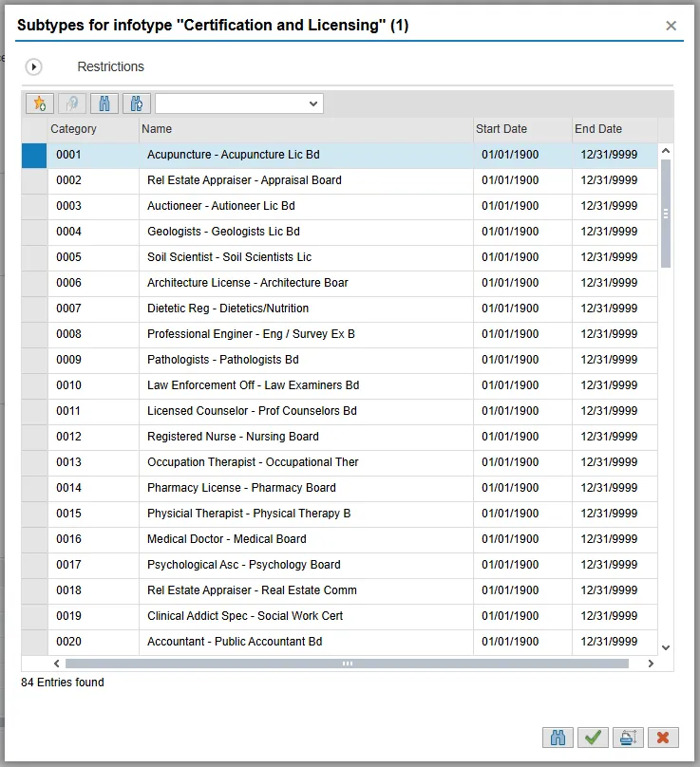Click the Find binoculars icon in the grid toolbar
Viewport: 700px width, 767px height.
tap(104, 103)
